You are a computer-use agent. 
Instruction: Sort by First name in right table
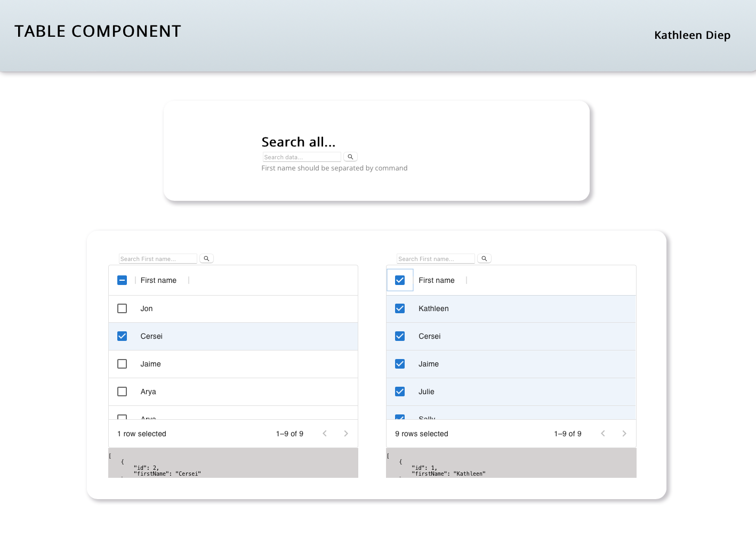coord(437,280)
